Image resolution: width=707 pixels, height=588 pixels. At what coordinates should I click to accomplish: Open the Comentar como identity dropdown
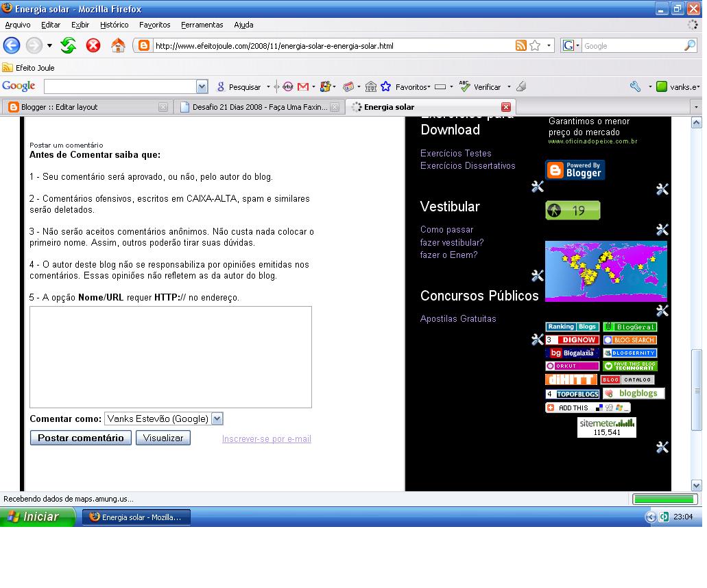217,419
